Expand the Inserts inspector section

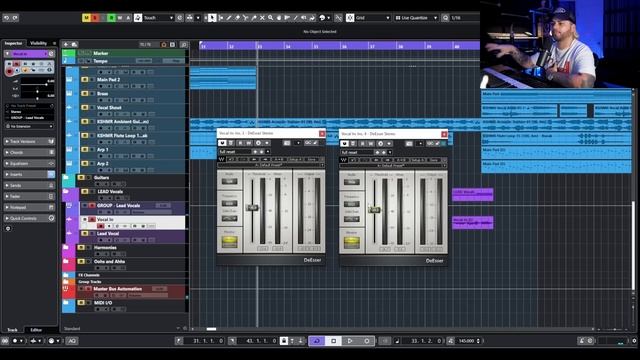(x=29, y=174)
